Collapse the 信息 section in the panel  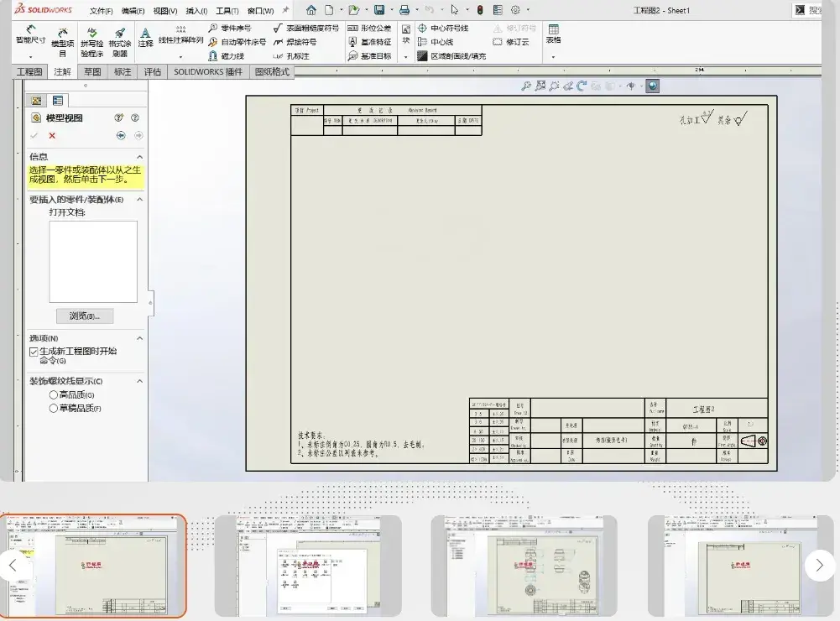tap(138, 157)
